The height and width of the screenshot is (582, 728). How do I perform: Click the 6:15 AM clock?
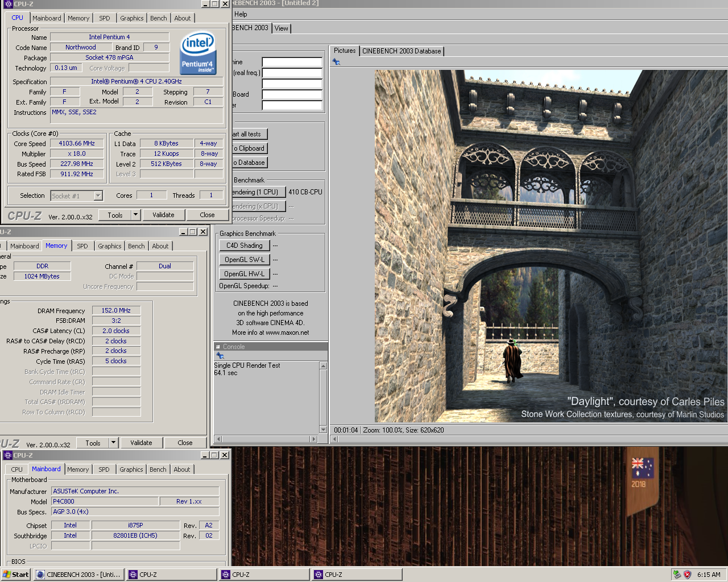click(709, 575)
